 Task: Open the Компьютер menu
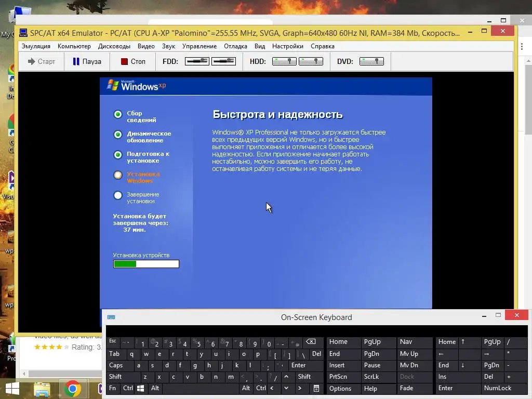(74, 46)
